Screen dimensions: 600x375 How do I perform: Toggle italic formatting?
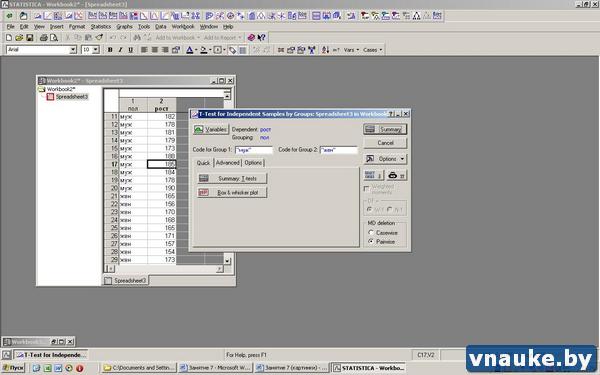point(120,50)
